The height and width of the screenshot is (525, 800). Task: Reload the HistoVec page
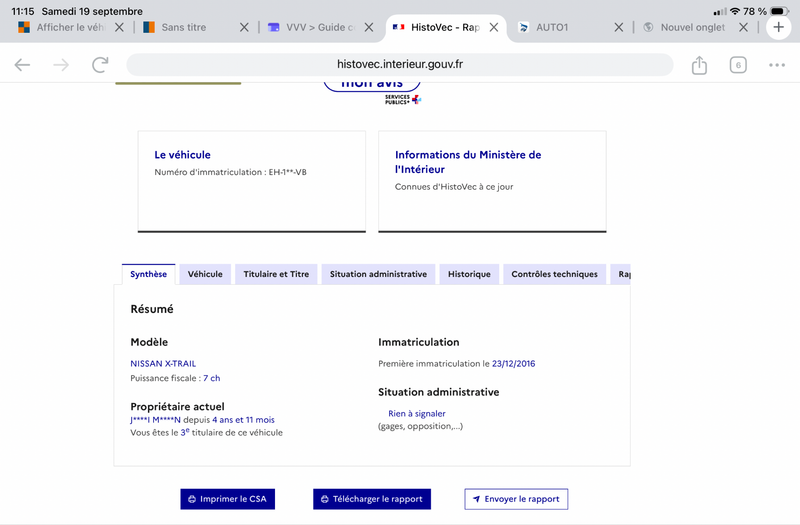click(x=100, y=65)
